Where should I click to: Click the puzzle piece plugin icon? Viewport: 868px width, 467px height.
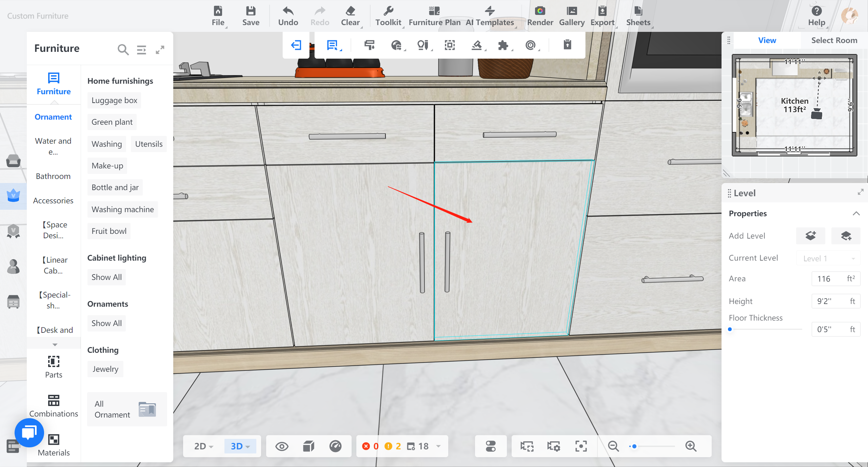coord(503,45)
